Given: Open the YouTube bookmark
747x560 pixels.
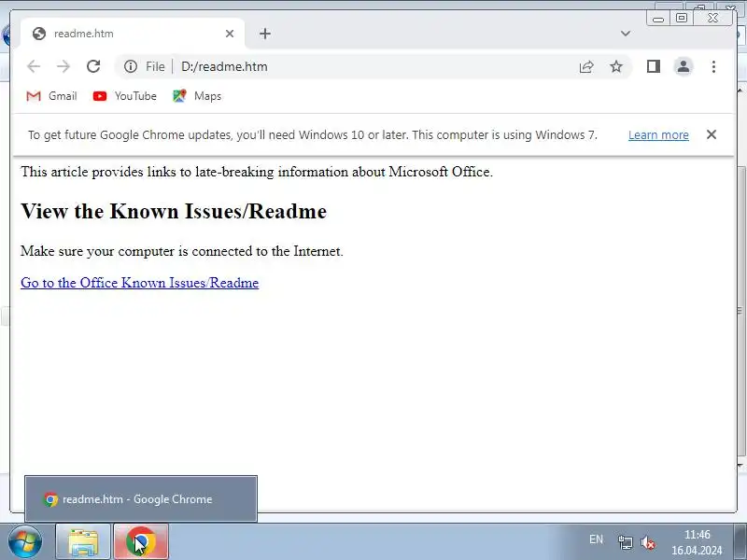Looking at the screenshot, I should click(125, 96).
